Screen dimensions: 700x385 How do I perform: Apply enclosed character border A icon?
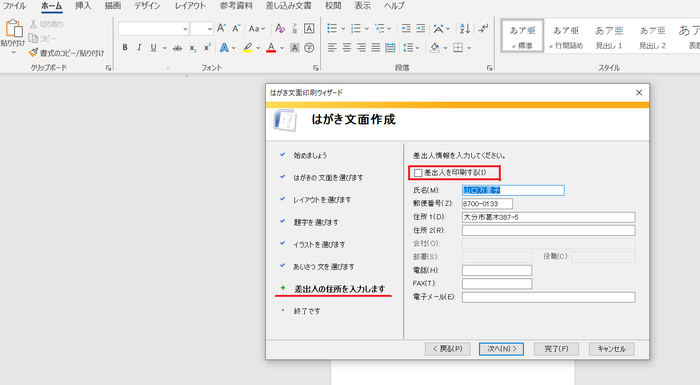point(309,29)
